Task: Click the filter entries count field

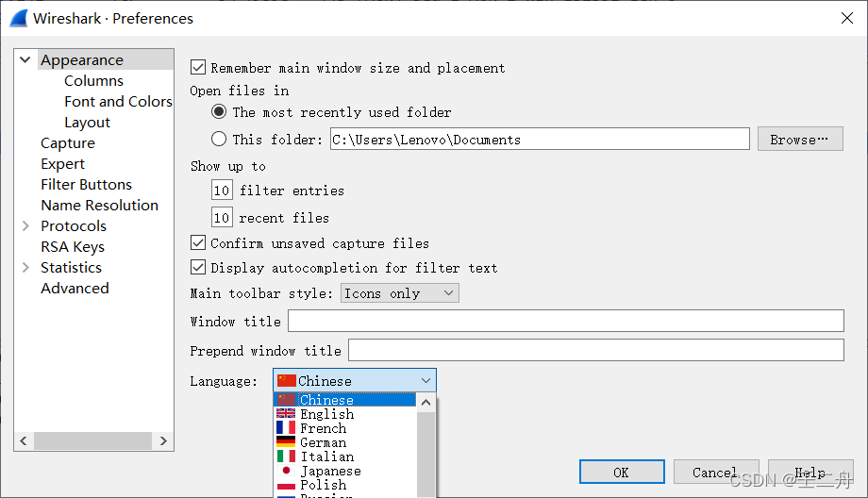Action: click(x=222, y=190)
